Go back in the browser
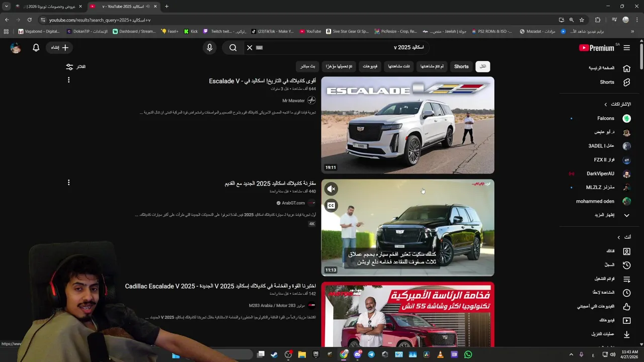Screen dimensions: 644x362 (7, 20)
